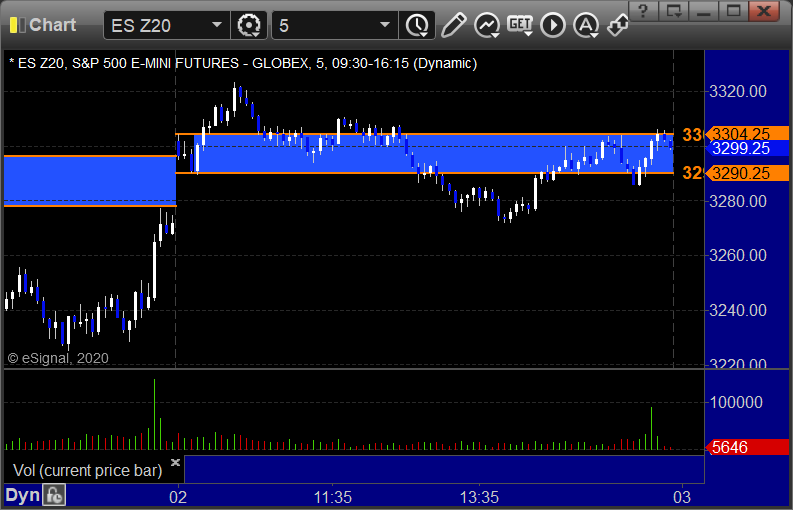The image size is (793, 510).
Task: Click the yellow Chart window icon
Action: [17, 25]
